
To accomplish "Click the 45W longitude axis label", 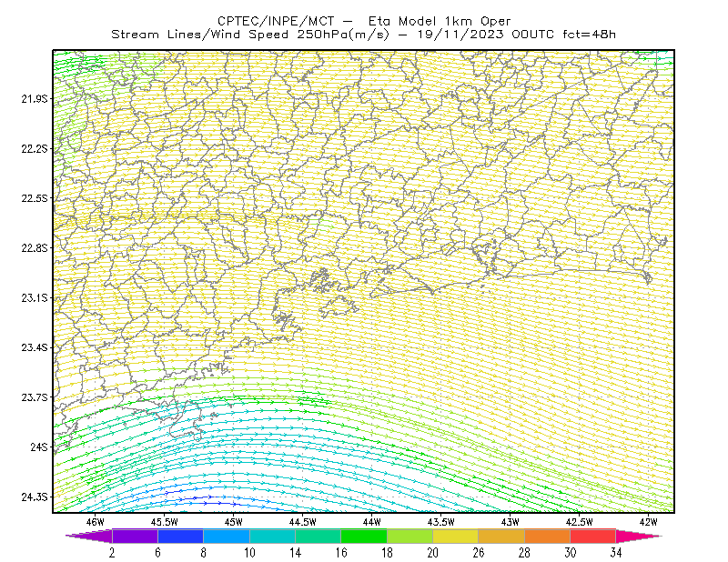I will 234,522.
